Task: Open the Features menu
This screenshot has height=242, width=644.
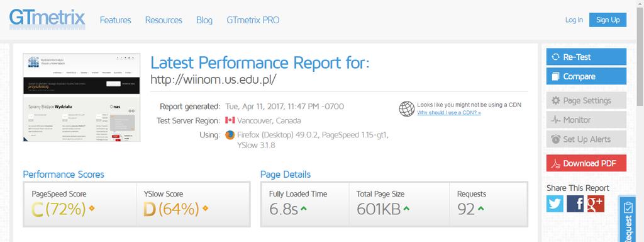Action: click(116, 20)
